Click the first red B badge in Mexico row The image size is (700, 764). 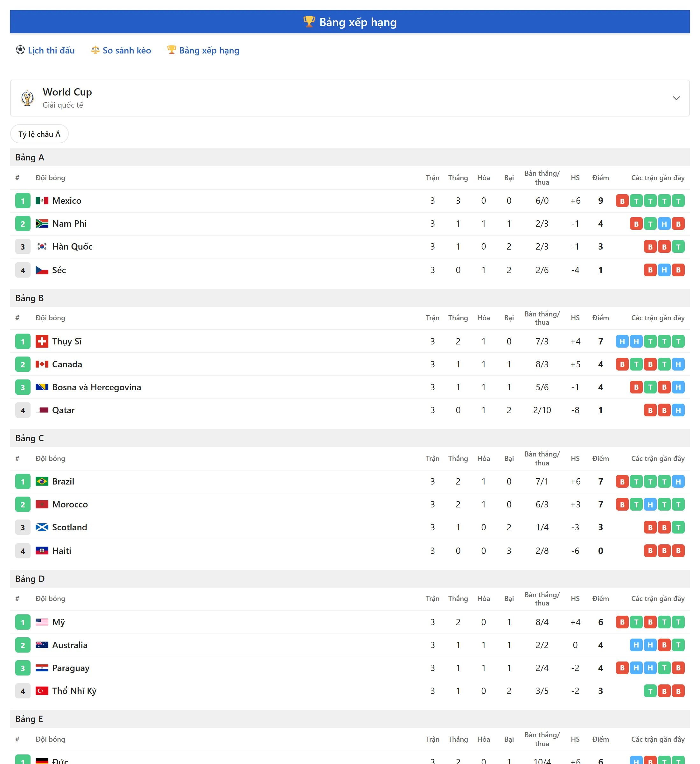coord(622,201)
